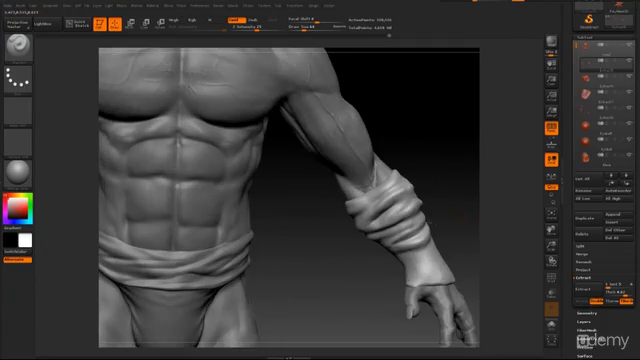Open the Zplugin menu
Viewport: 640px width, 360px height.
[313, 6]
